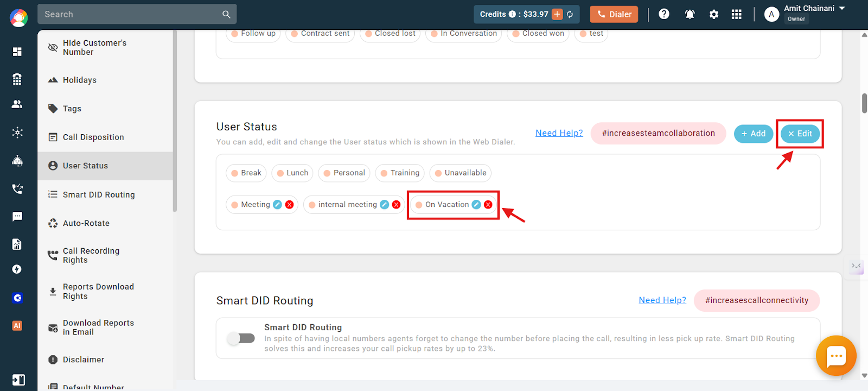Open the dial-pad phone icon in the left rail

(17, 79)
